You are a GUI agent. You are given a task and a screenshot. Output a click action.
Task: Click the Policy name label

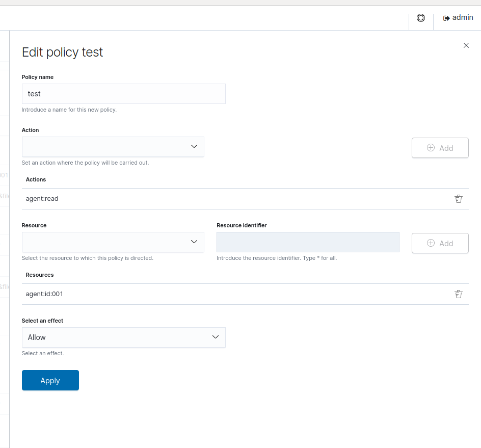tap(38, 77)
